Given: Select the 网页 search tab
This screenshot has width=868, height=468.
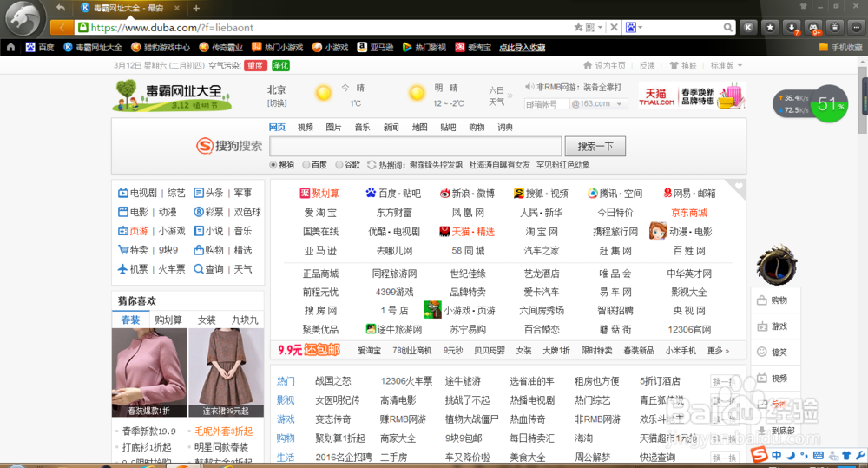Looking at the screenshot, I should click(277, 128).
